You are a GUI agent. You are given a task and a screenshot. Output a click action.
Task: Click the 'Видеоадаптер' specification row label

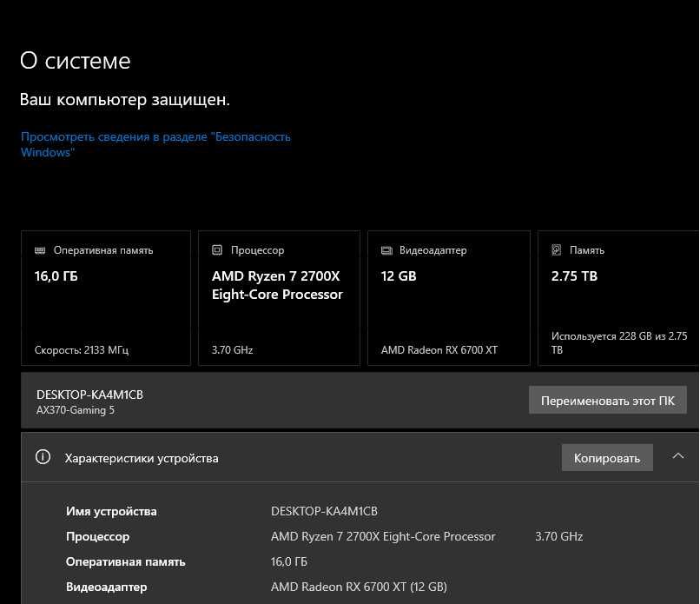click(106, 587)
